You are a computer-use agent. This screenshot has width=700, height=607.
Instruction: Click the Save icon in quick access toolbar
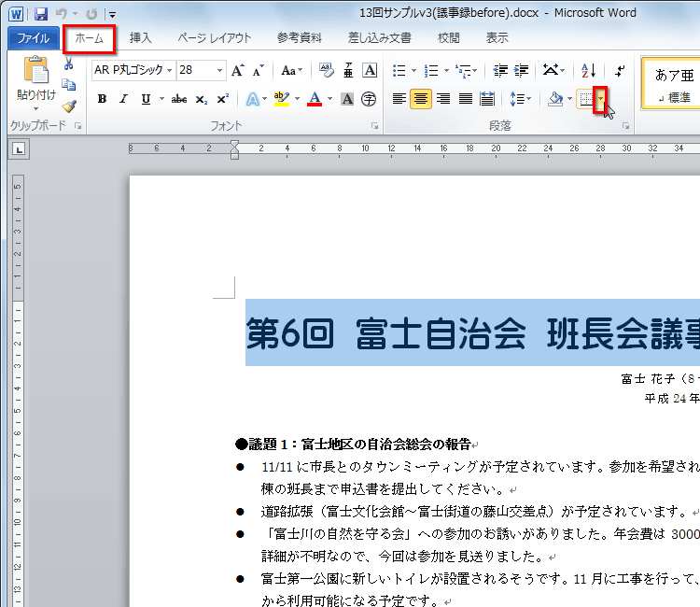pos(41,14)
